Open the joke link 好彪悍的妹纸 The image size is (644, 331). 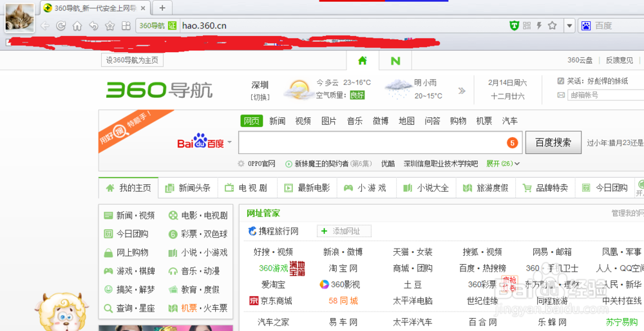click(x=607, y=81)
